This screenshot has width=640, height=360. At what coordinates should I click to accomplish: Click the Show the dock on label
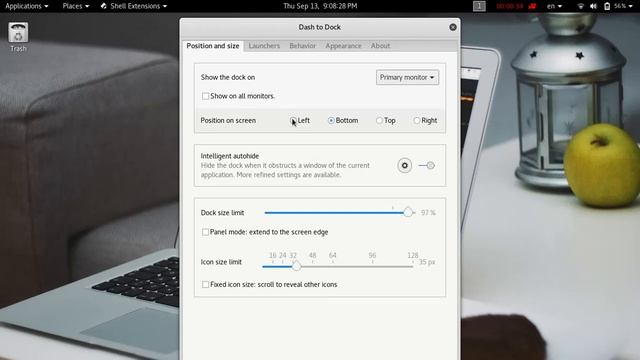coord(228,77)
